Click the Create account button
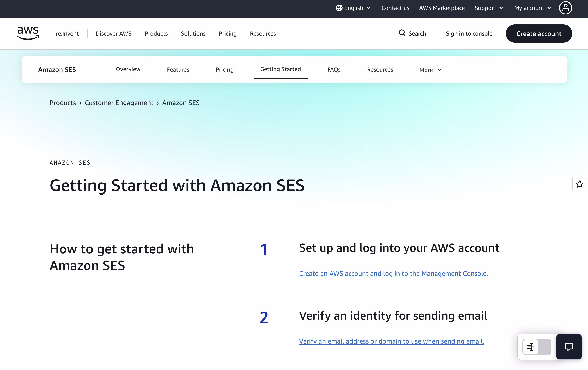The height and width of the screenshot is (370, 588). click(539, 33)
